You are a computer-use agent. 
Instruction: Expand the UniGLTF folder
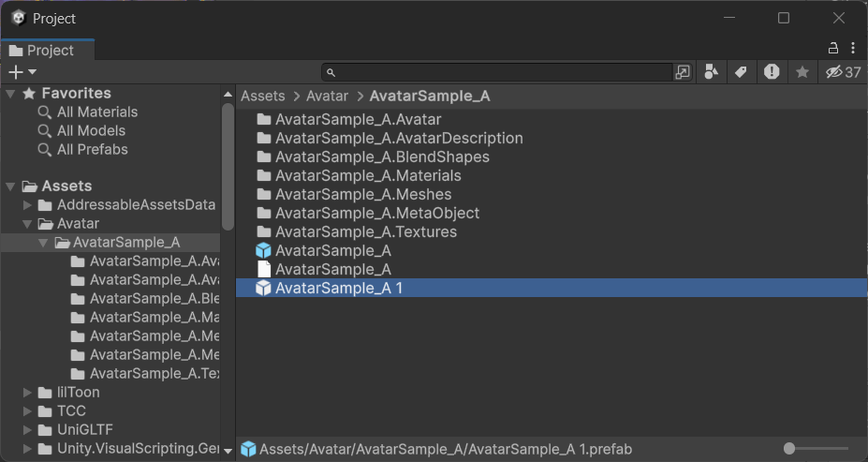tap(27, 430)
